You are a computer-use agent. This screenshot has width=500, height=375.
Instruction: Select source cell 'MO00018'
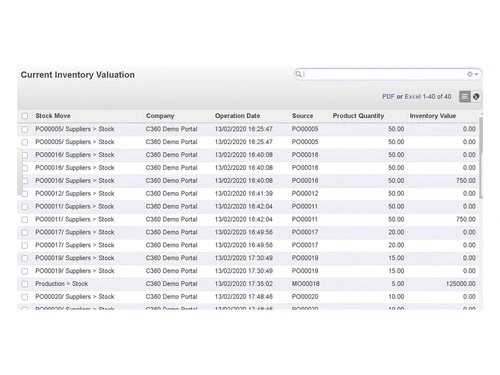306,284
